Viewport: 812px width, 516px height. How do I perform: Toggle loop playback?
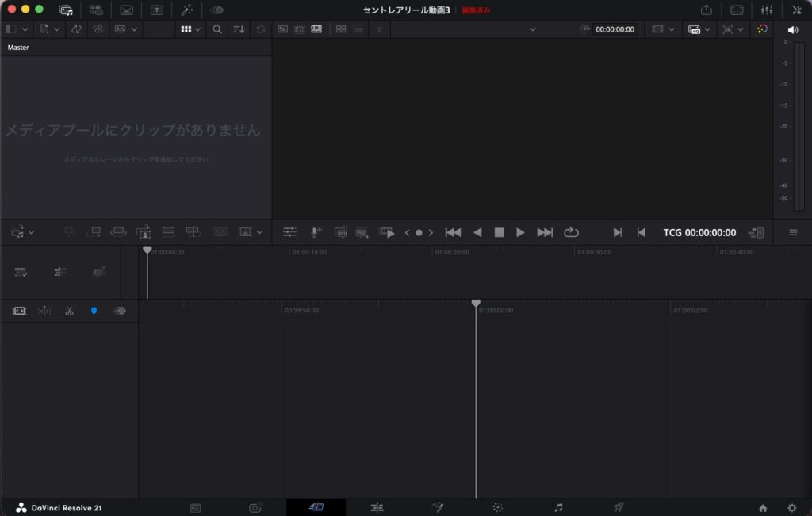[571, 232]
